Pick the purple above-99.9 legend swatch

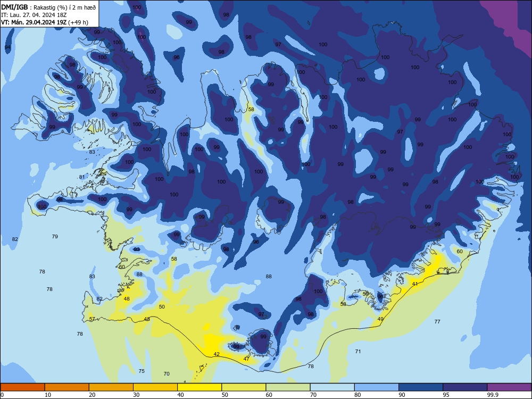509,387
